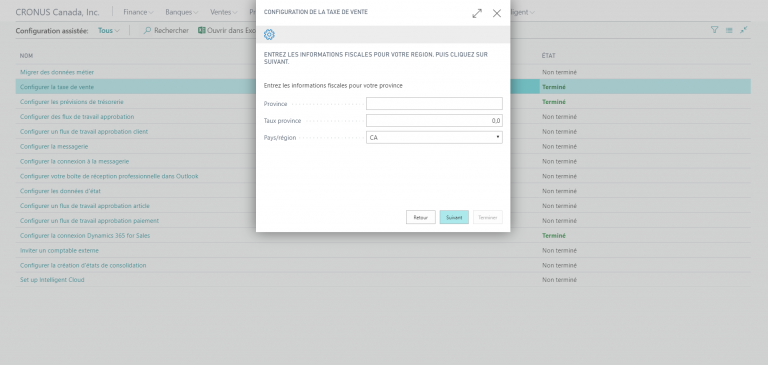
Task: Open Configurer votre boîte de réception Outlook
Action: pos(109,176)
